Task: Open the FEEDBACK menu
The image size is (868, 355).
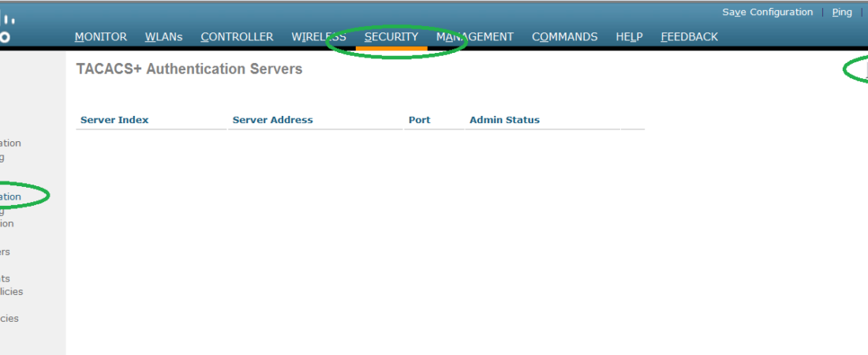Action: (x=689, y=36)
